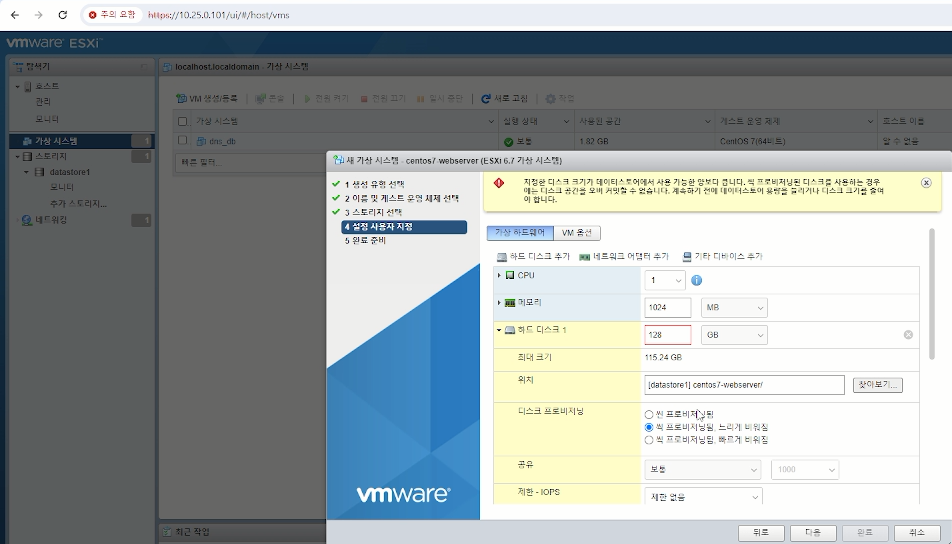Click the hard disk size field
The height and width of the screenshot is (544, 952).
667,335
